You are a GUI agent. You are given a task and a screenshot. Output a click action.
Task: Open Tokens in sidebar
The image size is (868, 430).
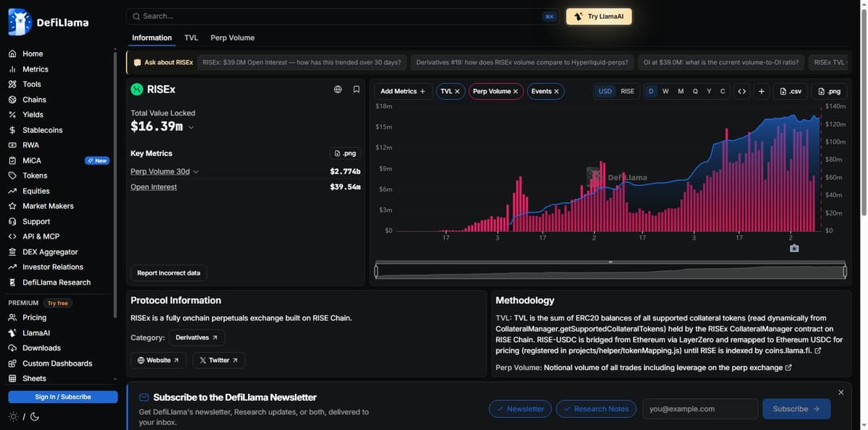35,176
